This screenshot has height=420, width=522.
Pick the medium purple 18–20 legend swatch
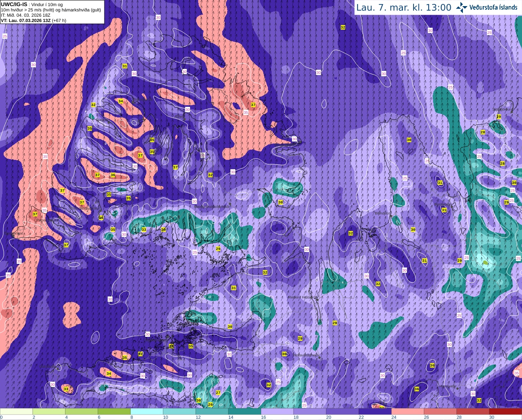[310, 411]
